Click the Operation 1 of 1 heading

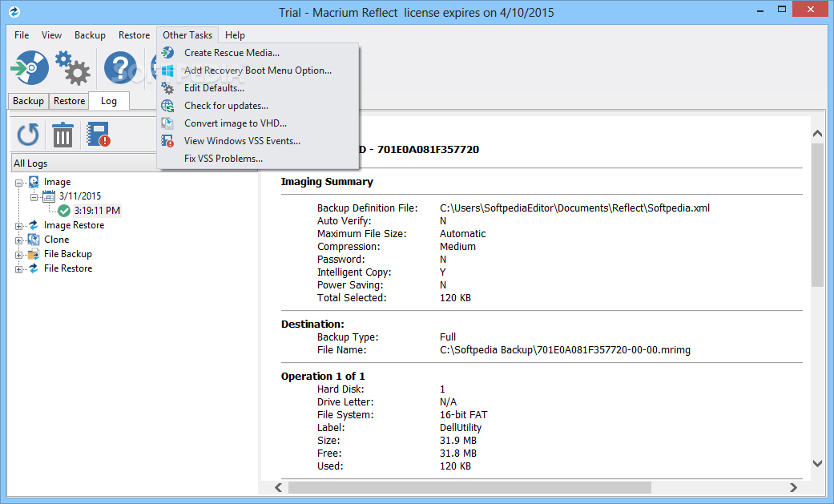[x=323, y=377]
